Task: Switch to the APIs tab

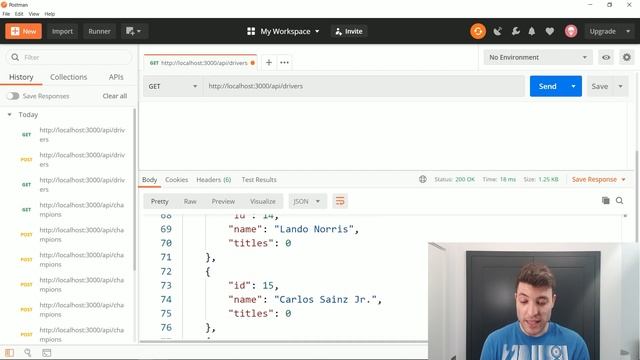Action: pyautogui.click(x=116, y=77)
